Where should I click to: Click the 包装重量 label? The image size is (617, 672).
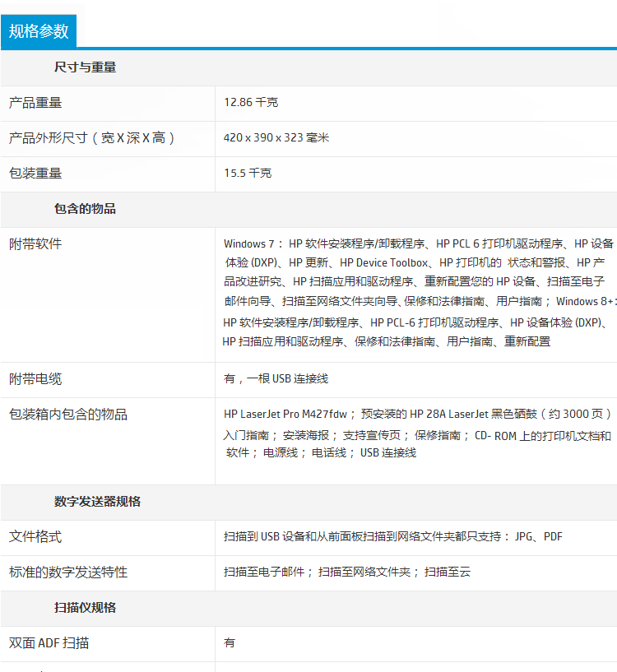[x=35, y=174]
